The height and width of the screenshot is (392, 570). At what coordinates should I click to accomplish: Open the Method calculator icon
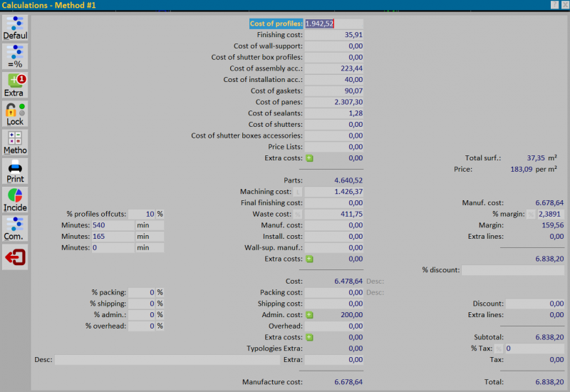tap(15, 143)
